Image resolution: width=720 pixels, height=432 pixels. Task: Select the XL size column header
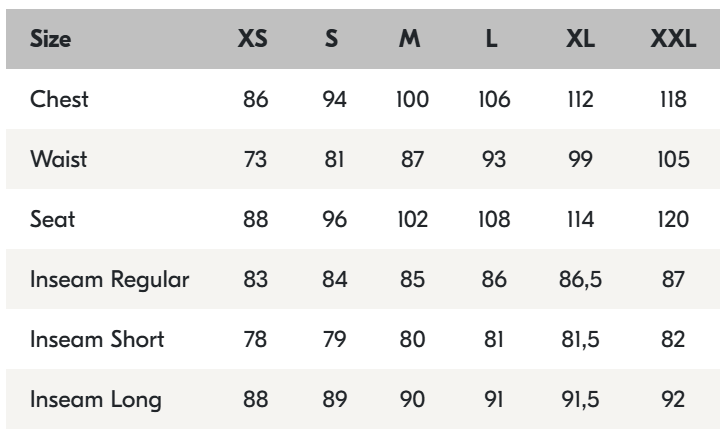(x=581, y=43)
